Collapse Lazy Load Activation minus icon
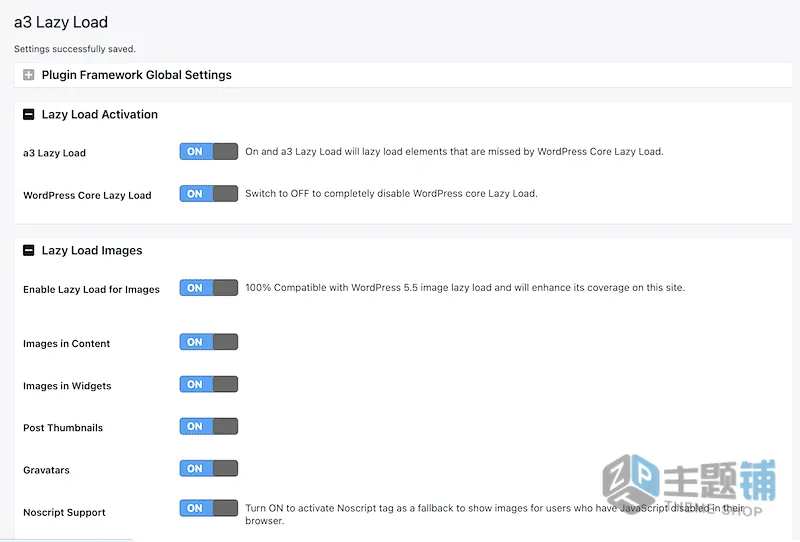800x542 pixels. coord(29,114)
